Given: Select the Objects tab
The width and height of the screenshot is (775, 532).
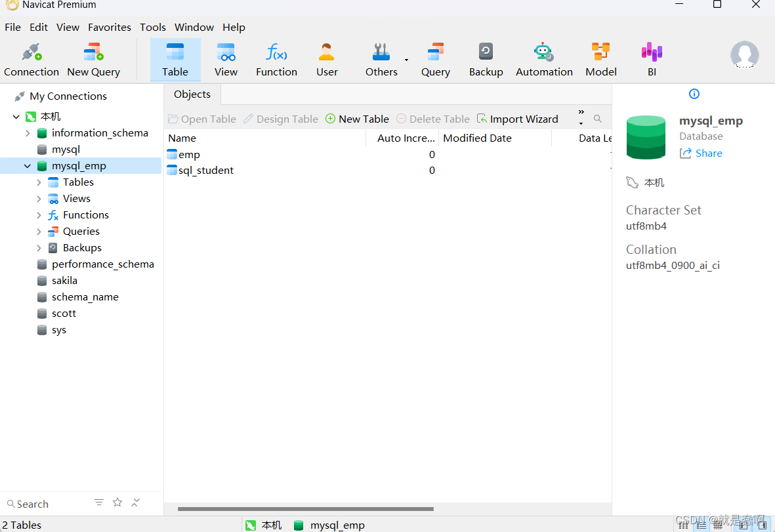Looking at the screenshot, I should (192, 94).
